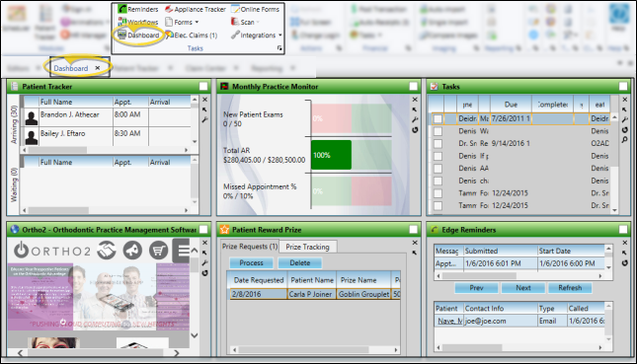
Task: Open the Tasks widget wrench settings
Action: (625, 119)
